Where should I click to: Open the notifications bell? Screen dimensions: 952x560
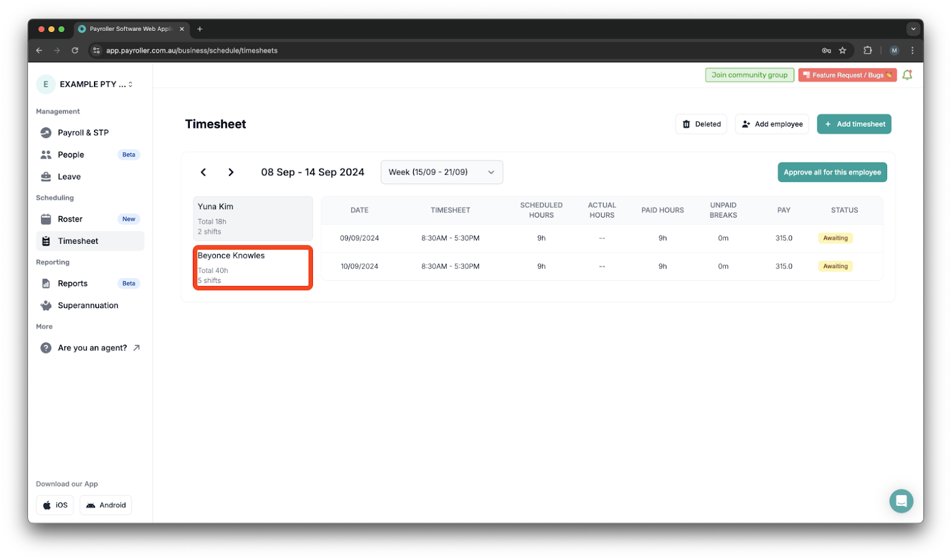[907, 75]
